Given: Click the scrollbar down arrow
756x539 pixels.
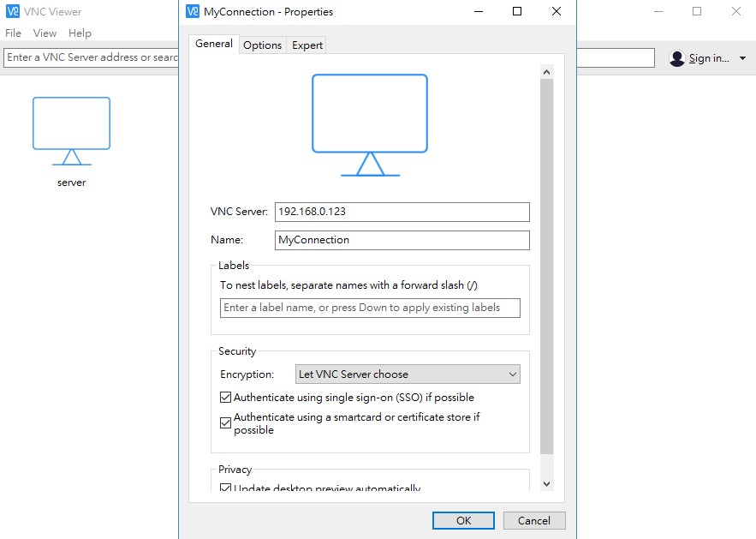Looking at the screenshot, I should pyautogui.click(x=546, y=483).
